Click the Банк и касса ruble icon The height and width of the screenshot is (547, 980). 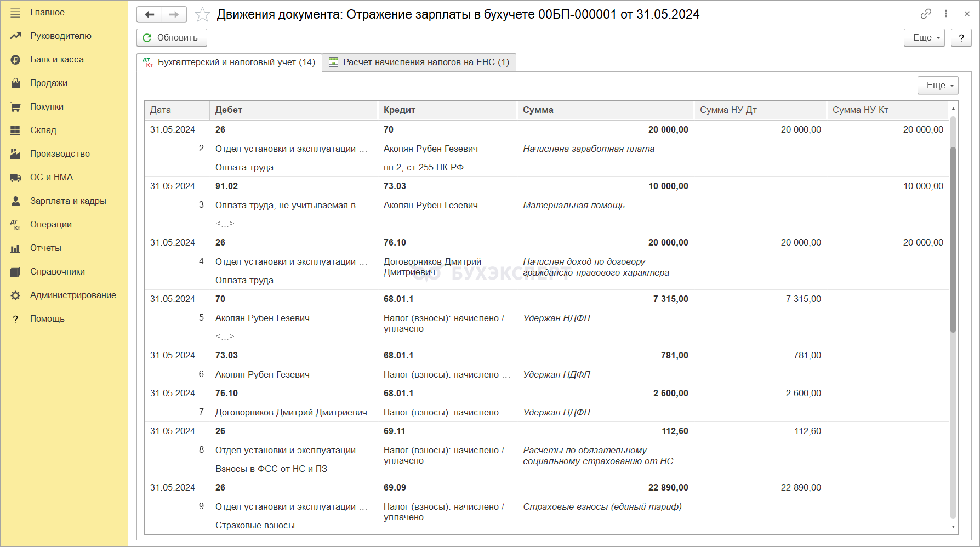coord(15,60)
